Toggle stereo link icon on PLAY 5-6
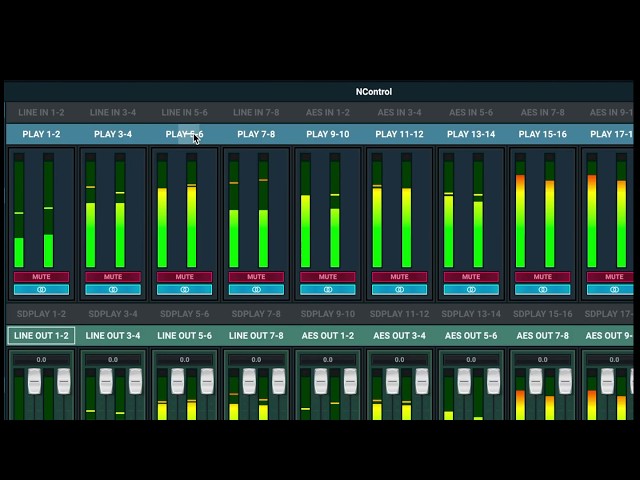This screenshot has width=640, height=480. [x=184, y=289]
